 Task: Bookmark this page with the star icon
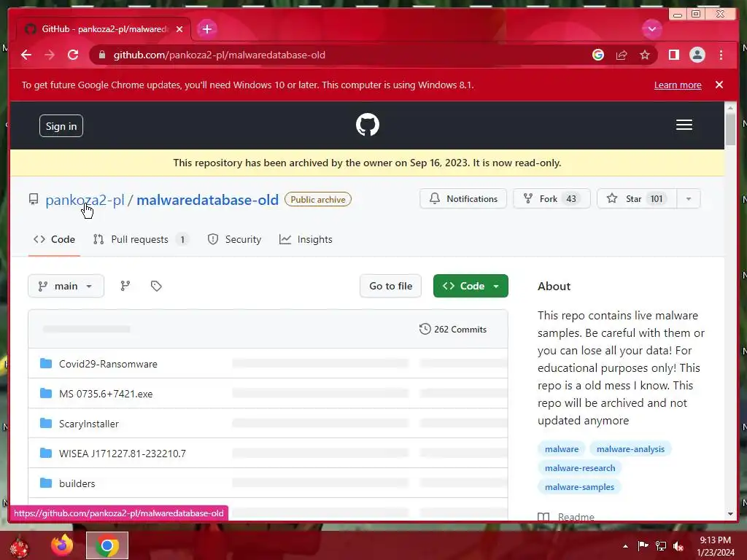pos(645,55)
